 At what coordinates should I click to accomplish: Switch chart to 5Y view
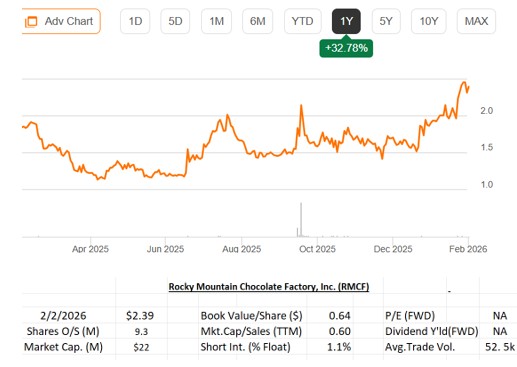386,21
